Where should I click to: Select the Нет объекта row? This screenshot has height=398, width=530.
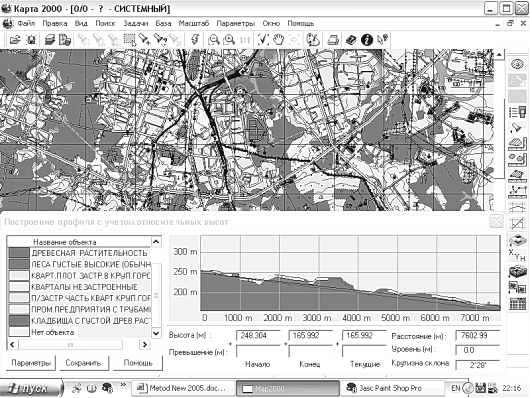(x=79, y=332)
